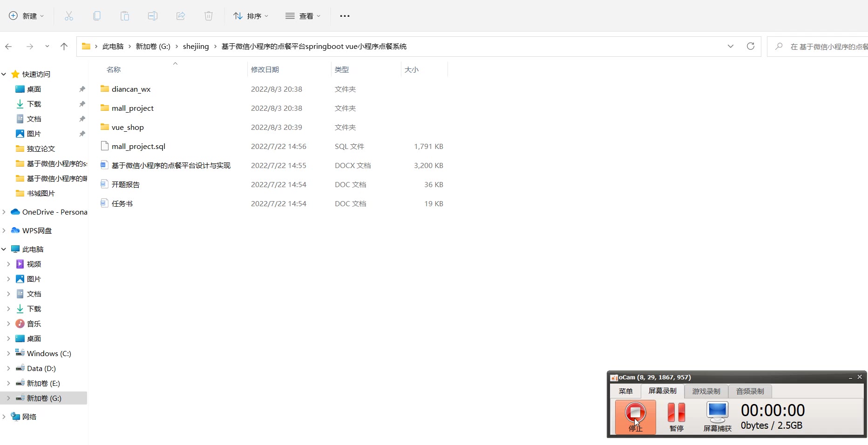Click 此电脑 in address breadcrumb
This screenshot has height=445, width=868.
point(113,46)
